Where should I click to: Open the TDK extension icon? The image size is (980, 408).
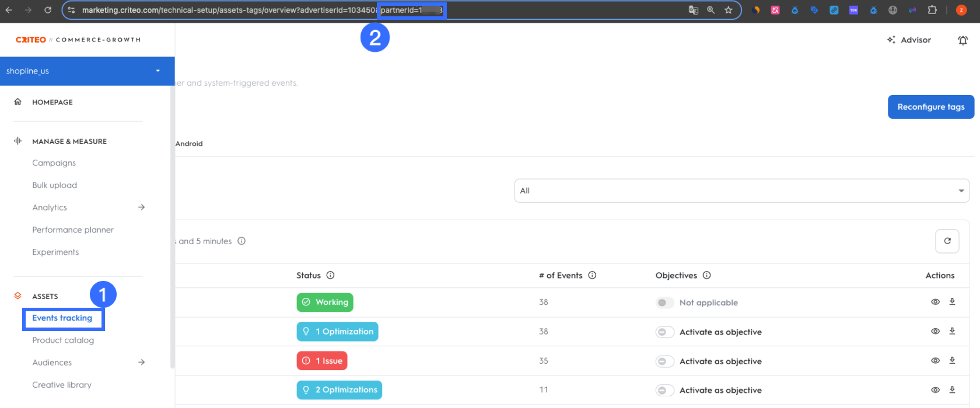tap(853, 10)
